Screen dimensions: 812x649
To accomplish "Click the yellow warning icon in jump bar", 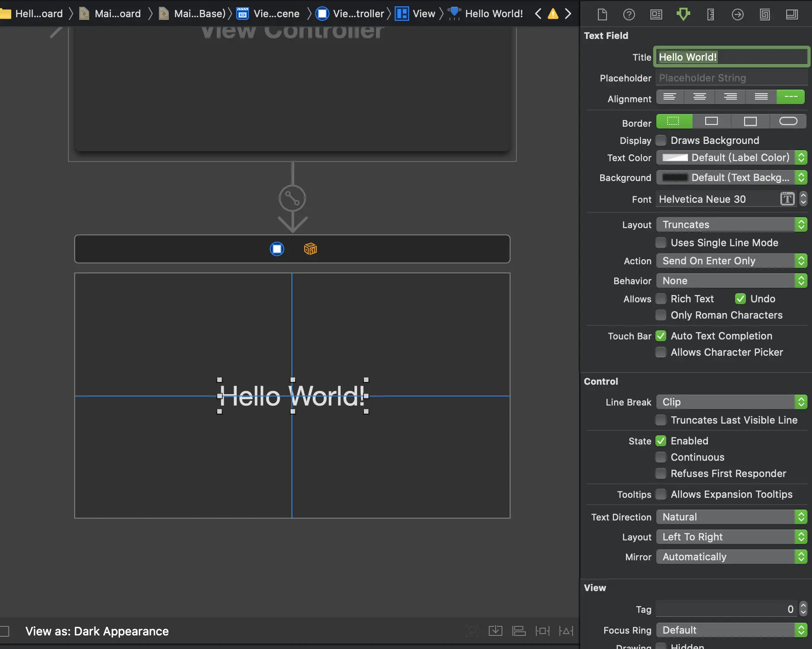I will tap(553, 14).
